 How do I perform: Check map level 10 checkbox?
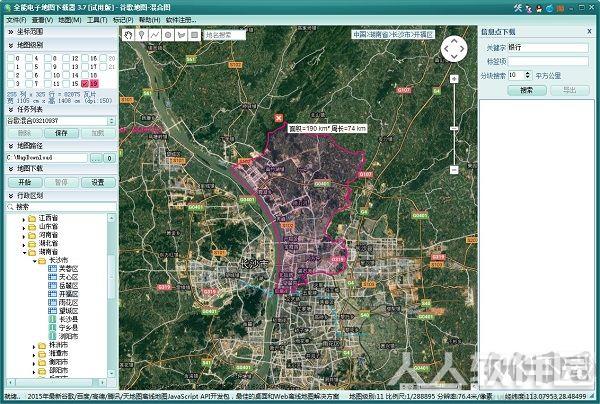tap(48, 75)
